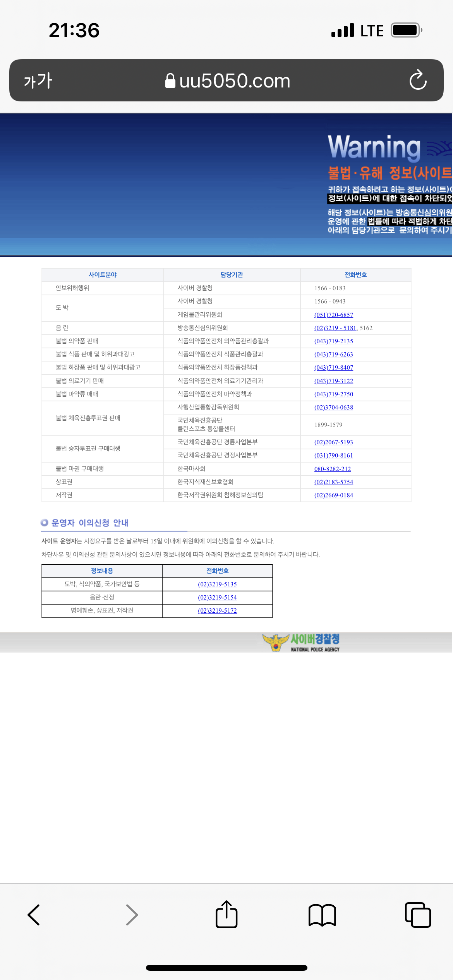Call the (02)2669-0184 link
453x980 pixels.
coord(334,495)
